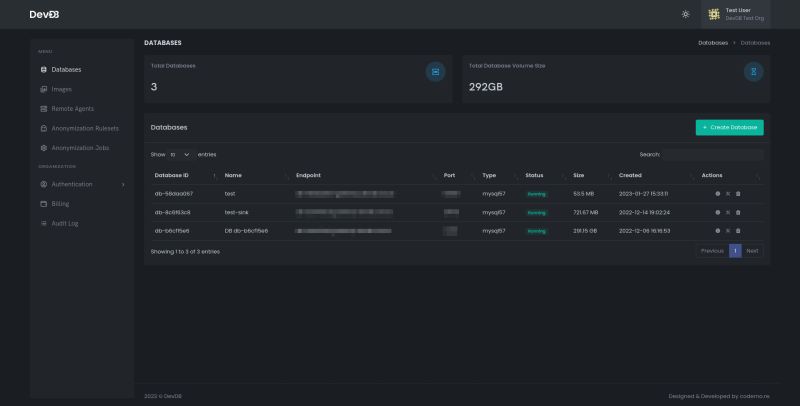
Task: Click the Total Database Volume Size card icon
Action: (x=754, y=72)
